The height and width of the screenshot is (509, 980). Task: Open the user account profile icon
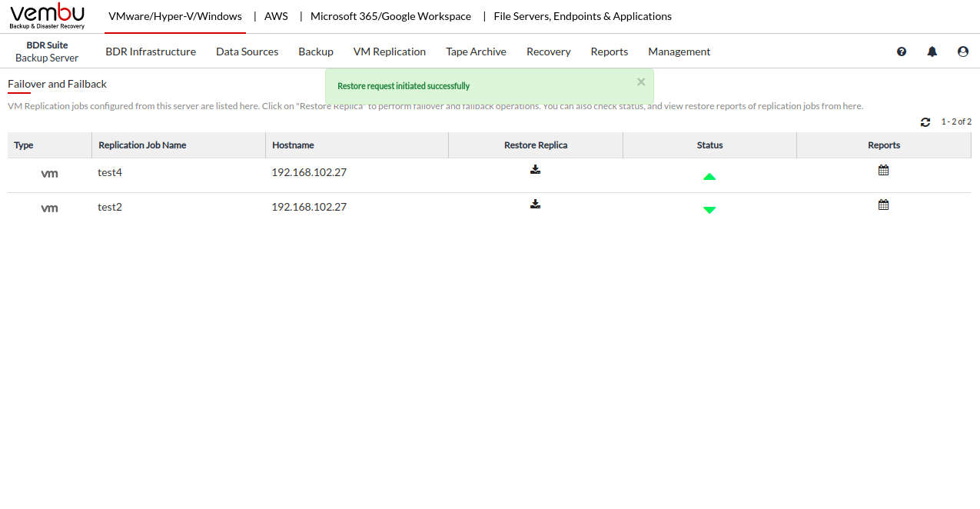click(963, 52)
